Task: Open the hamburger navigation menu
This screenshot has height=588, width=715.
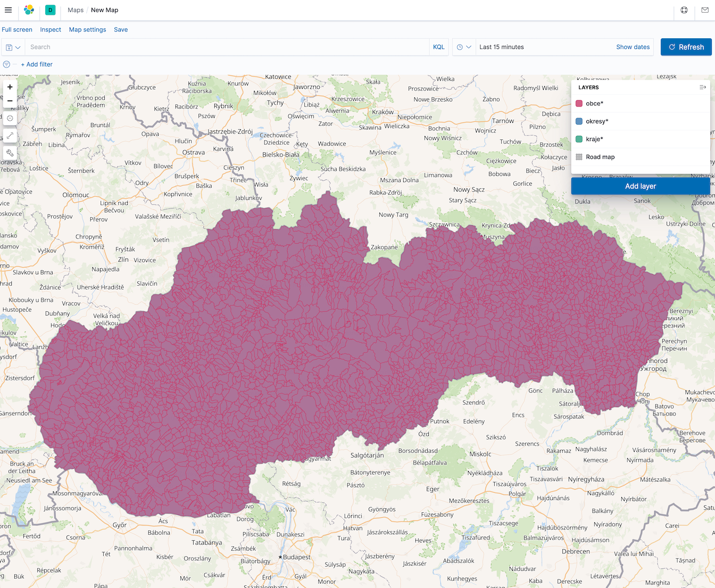Action: pos(8,10)
